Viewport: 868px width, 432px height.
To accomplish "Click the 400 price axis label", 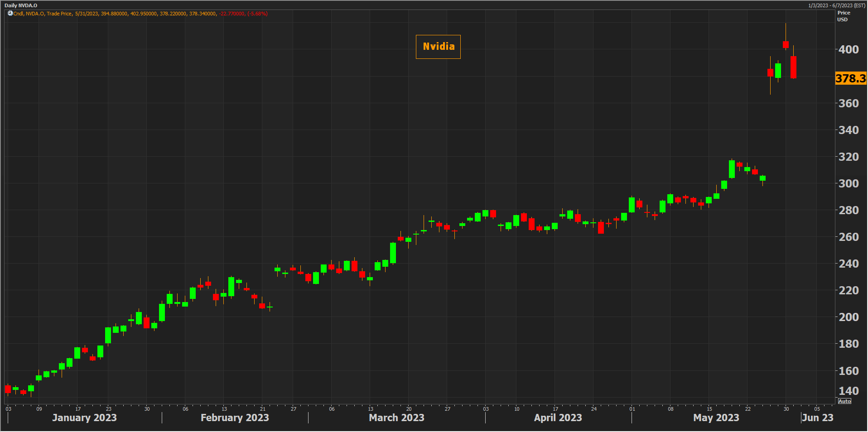I will click(849, 49).
